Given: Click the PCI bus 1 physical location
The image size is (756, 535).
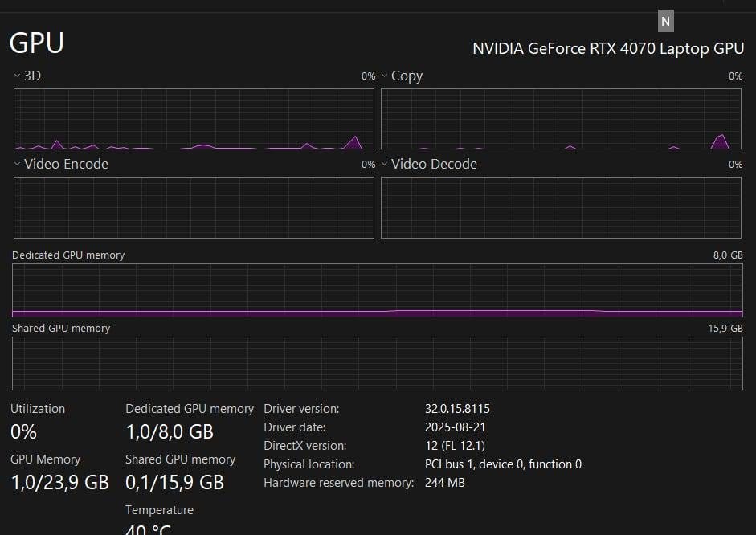Looking at the screenshot, I should (503, 464).
